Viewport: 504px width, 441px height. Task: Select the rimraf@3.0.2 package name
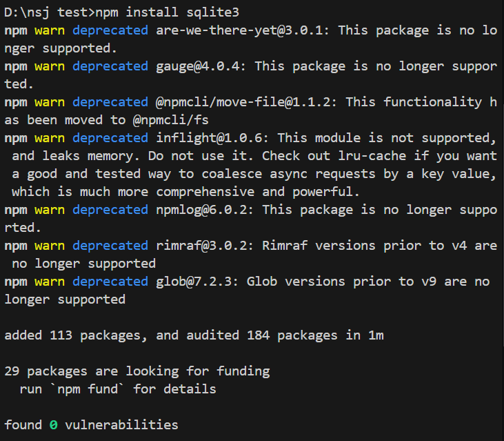(x=205, y=246)
